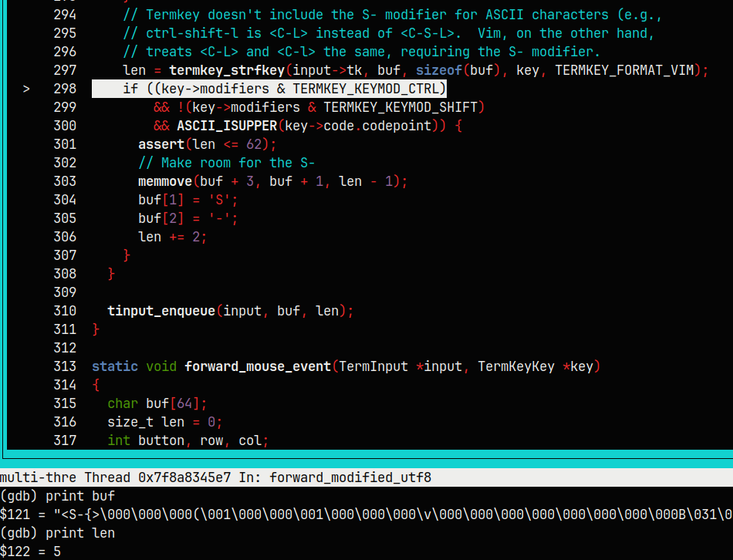Viewport: 733px width, 560px height.
Task: Select the ASCII_ISUPPER macro on line 300
Action: [x=228, y=125]
